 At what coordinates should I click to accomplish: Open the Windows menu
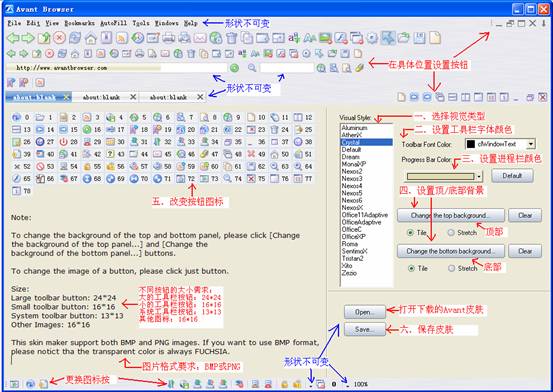coord(166,23)
